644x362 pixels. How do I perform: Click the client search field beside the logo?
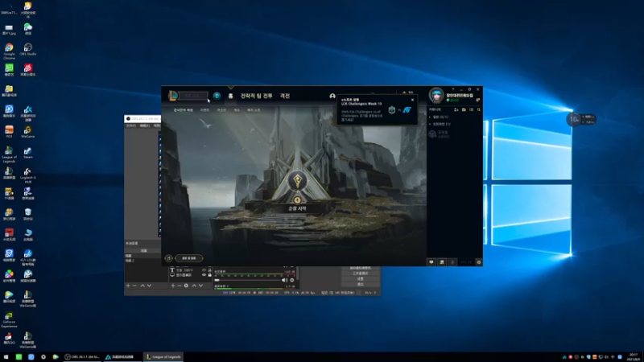click(193, 95)
